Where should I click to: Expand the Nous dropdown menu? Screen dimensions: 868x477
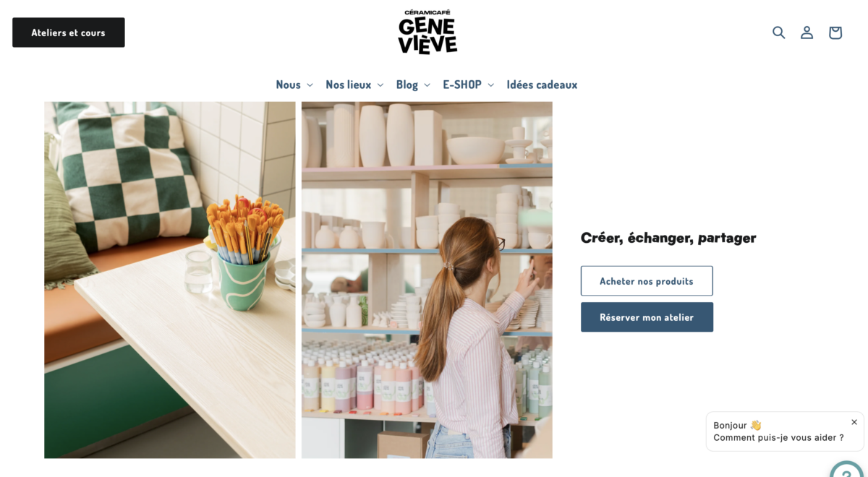point(294,85)
